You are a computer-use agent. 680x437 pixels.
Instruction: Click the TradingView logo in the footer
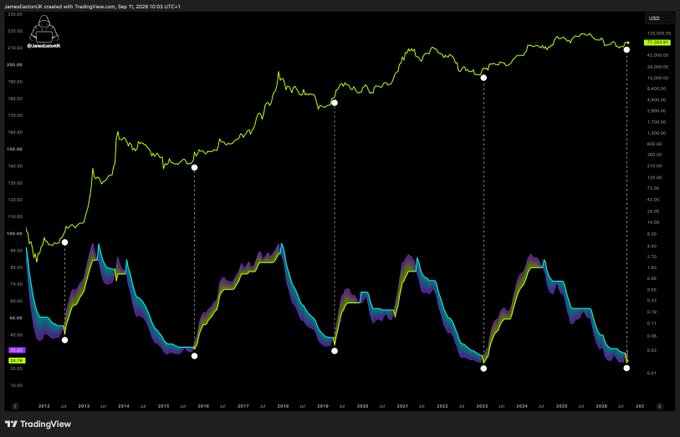coord(38,424)
